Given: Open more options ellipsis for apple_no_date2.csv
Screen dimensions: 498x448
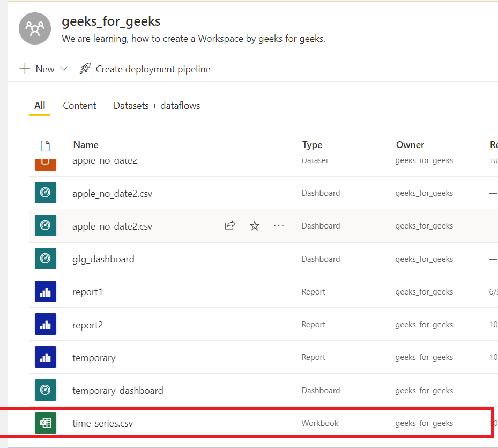Looking at the screenshot, I should [279, 226].
